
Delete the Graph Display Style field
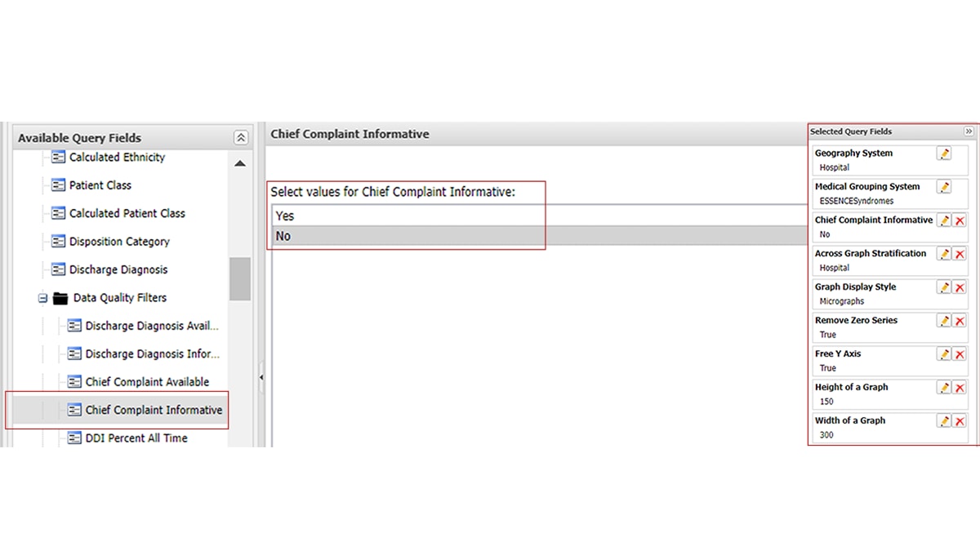pyautogui.click(x=960, y=287)
